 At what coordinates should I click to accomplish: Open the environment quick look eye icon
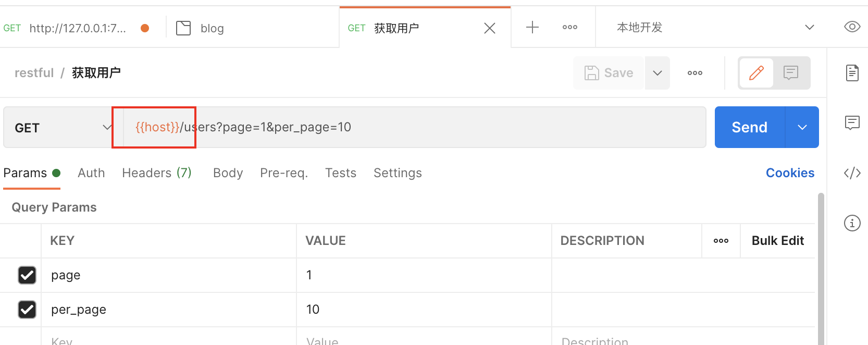[852, 27]
